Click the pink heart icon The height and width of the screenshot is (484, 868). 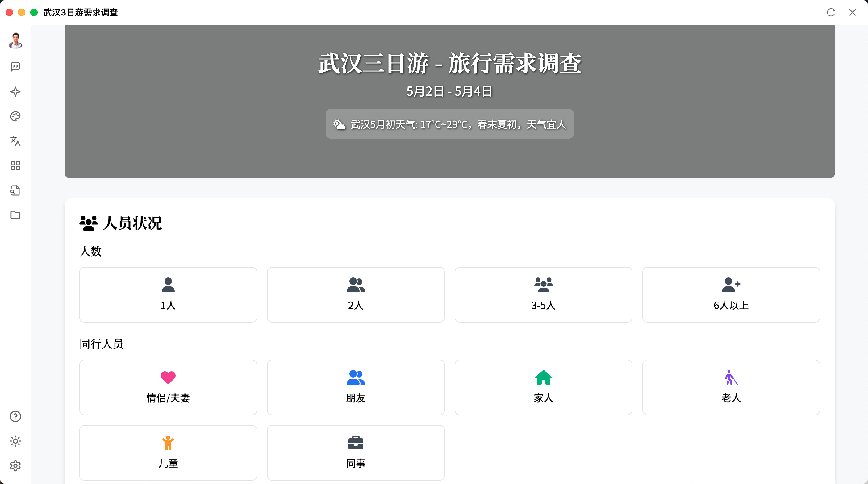click(x=168, y=378)
